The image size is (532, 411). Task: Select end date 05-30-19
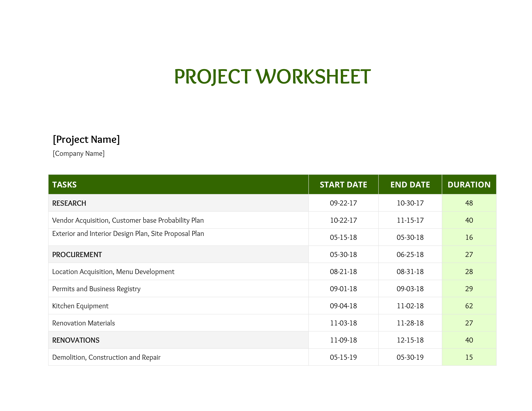(410, 357)
